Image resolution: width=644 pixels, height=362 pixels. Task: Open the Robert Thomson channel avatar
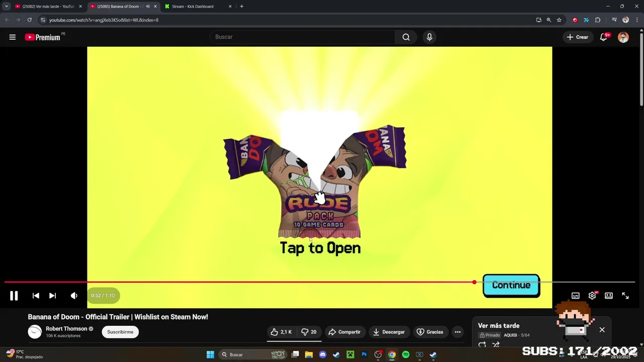(35, 332)
